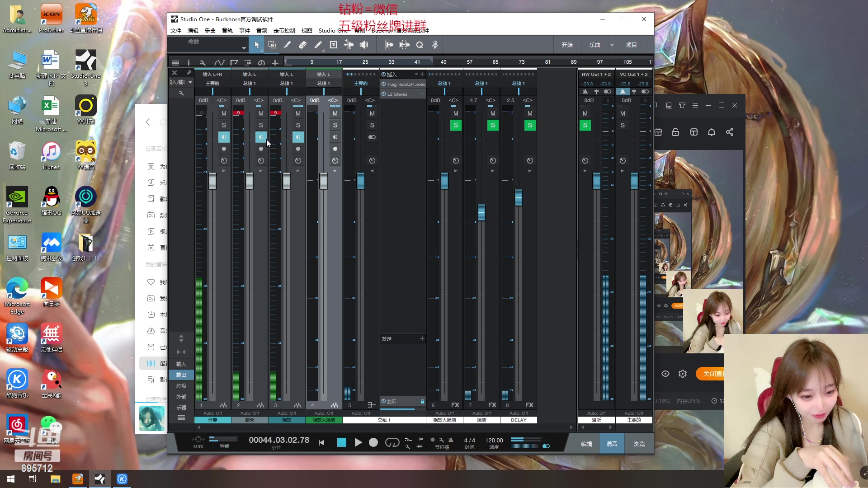868x488 pixels.
Task: Click the 项目 page button
Action: point(632,45)
